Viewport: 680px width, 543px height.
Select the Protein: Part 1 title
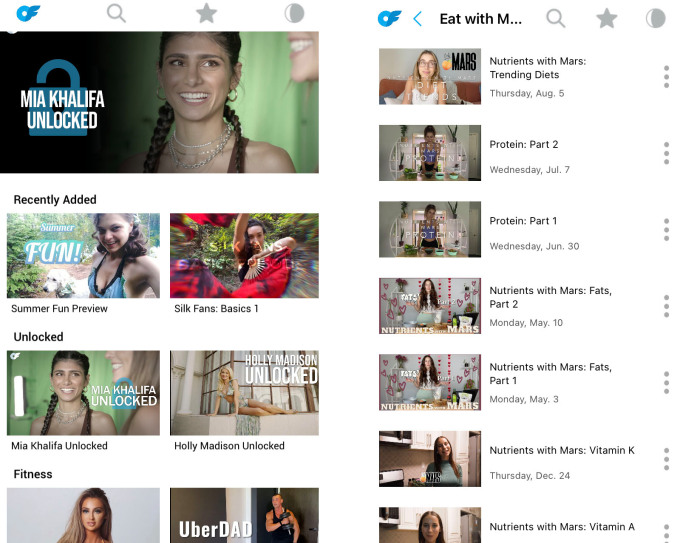tap(523, 221)
